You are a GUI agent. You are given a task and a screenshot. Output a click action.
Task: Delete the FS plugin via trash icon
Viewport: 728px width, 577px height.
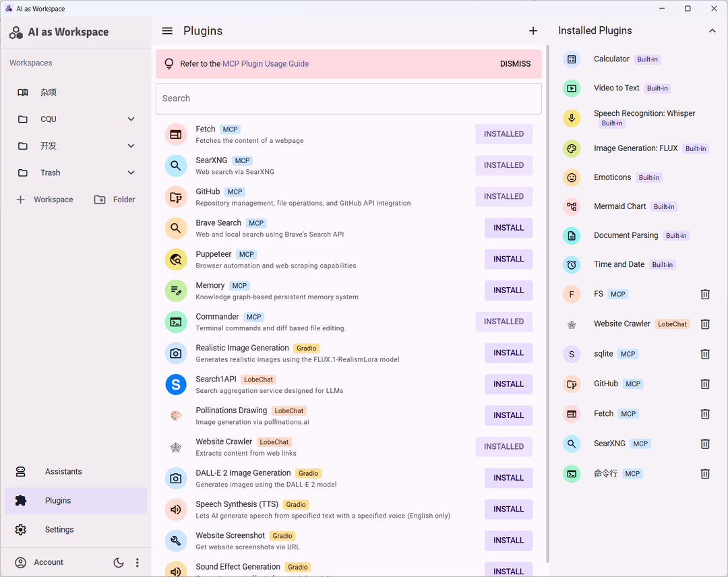705,294
